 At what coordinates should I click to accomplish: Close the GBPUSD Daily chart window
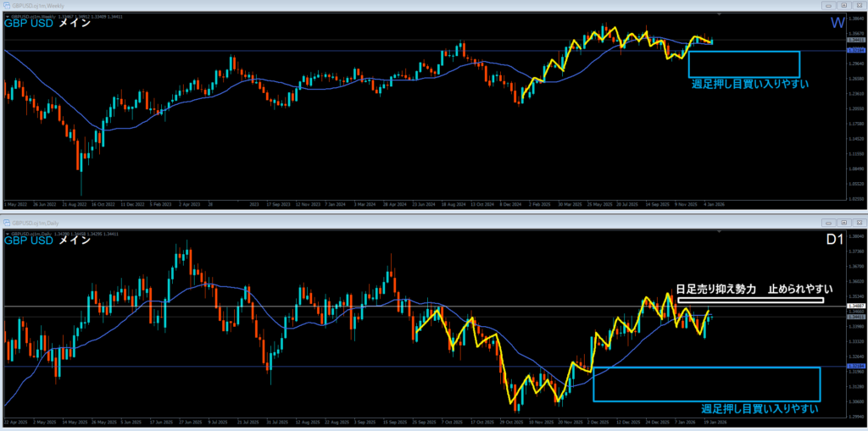[x=858, y=222]
